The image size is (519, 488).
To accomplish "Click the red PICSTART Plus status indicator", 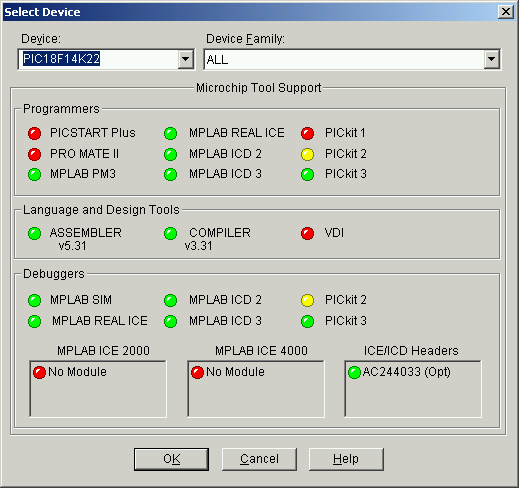I will point(34,133).
